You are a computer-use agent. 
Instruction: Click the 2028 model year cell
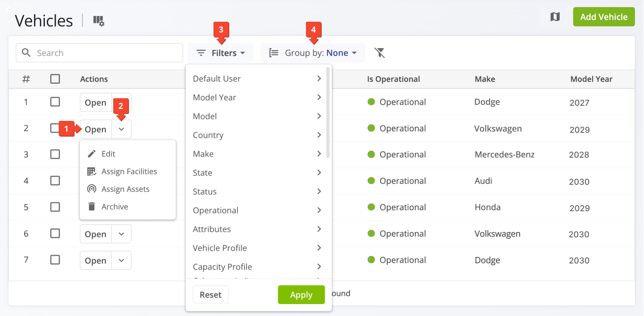click(x=579, y=155)
